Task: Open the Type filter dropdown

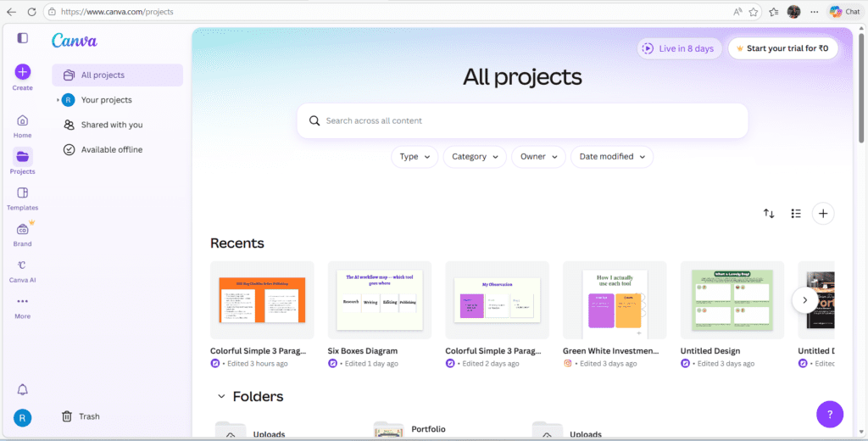Action: [x=415, y=157]
